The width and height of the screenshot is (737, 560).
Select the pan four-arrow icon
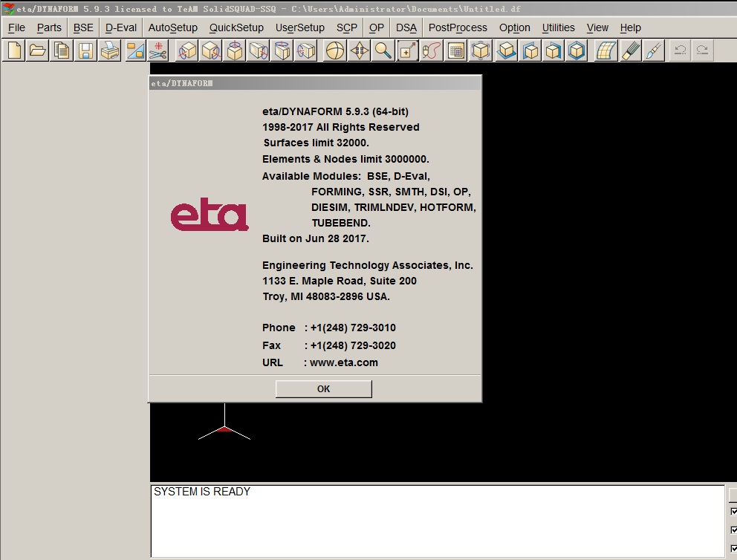359,51
